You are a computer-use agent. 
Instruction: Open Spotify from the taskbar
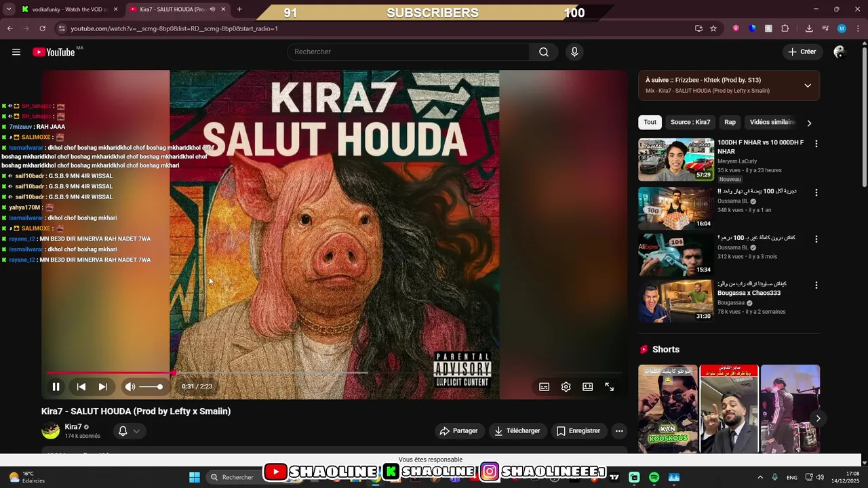[654, 477]
